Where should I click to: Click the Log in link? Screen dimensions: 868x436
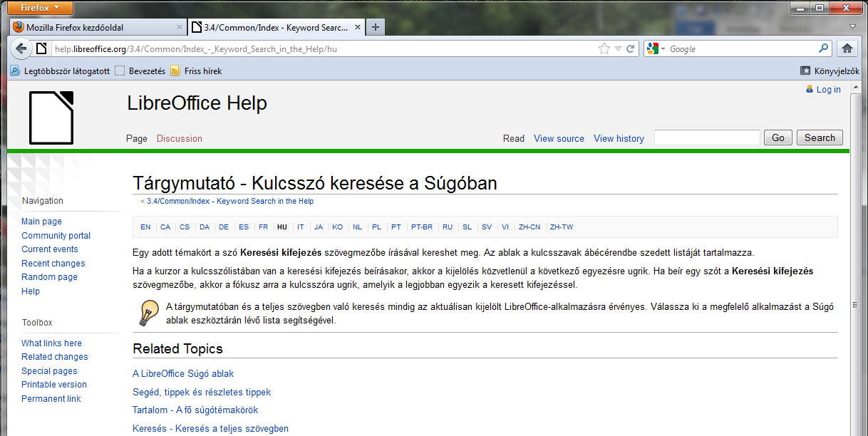coord(828,90)
